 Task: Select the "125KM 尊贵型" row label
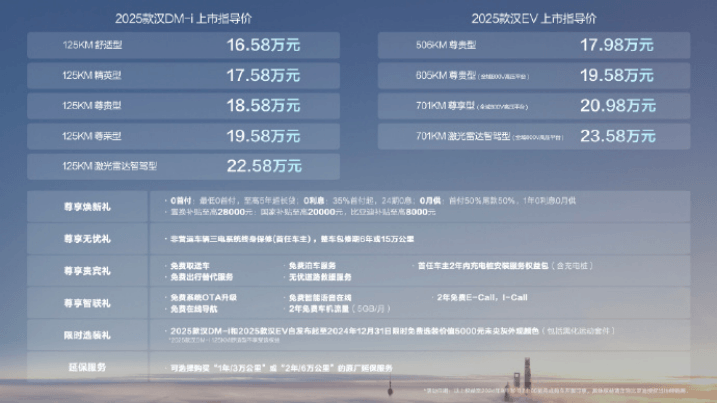coord(92,106)
